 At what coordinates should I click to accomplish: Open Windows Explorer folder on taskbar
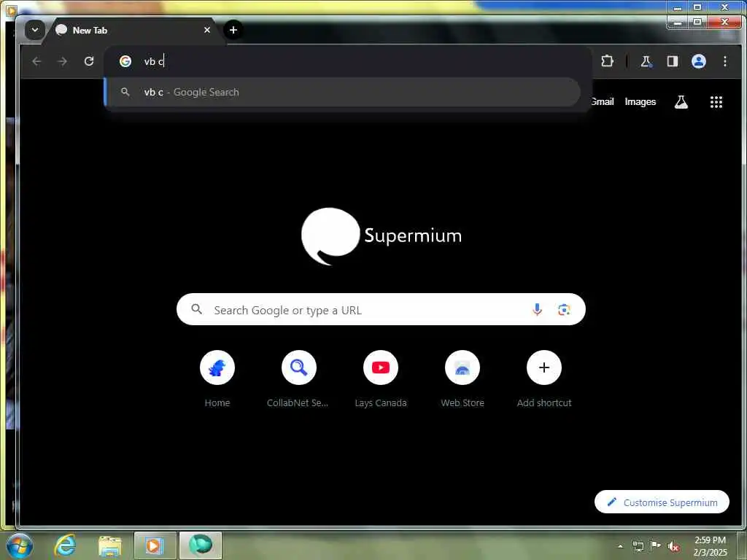[110, 545]
